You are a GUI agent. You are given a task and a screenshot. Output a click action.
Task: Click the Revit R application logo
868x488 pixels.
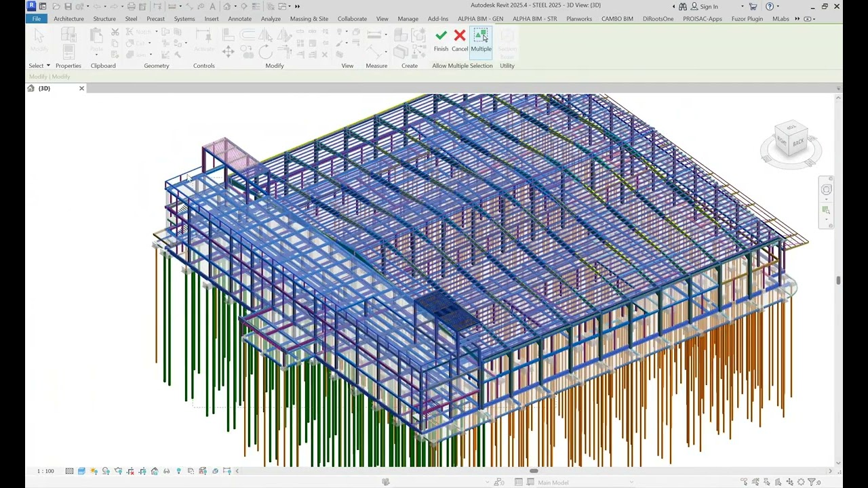(x=31, y=5)
